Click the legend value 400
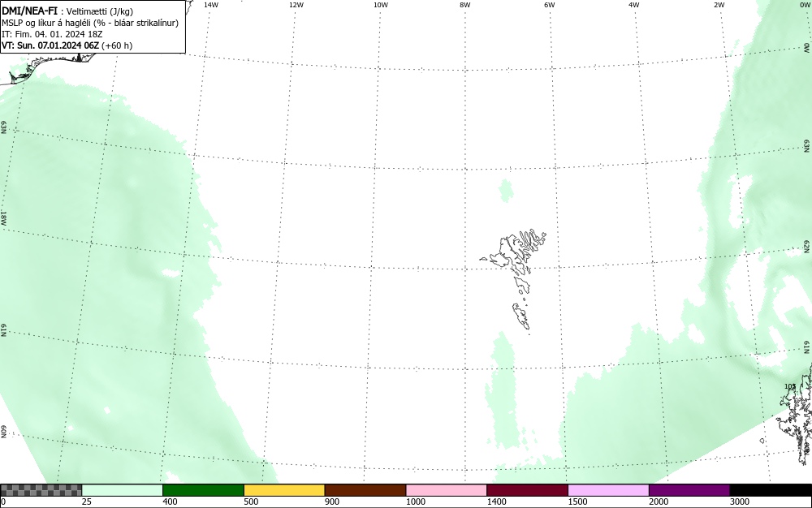 tap(170, 502)
